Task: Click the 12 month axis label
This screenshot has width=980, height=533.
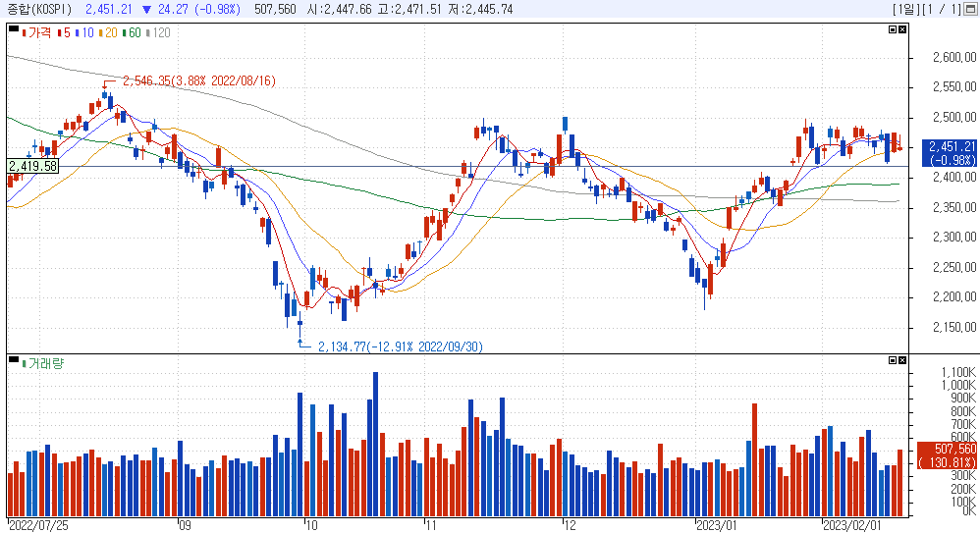Action: point(570,525)
